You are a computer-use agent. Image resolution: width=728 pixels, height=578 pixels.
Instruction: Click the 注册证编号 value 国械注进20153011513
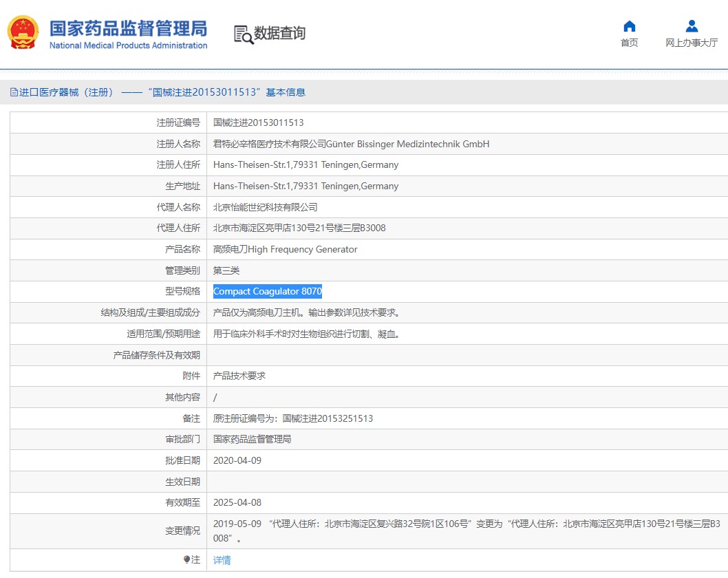[x=258, y=122]
